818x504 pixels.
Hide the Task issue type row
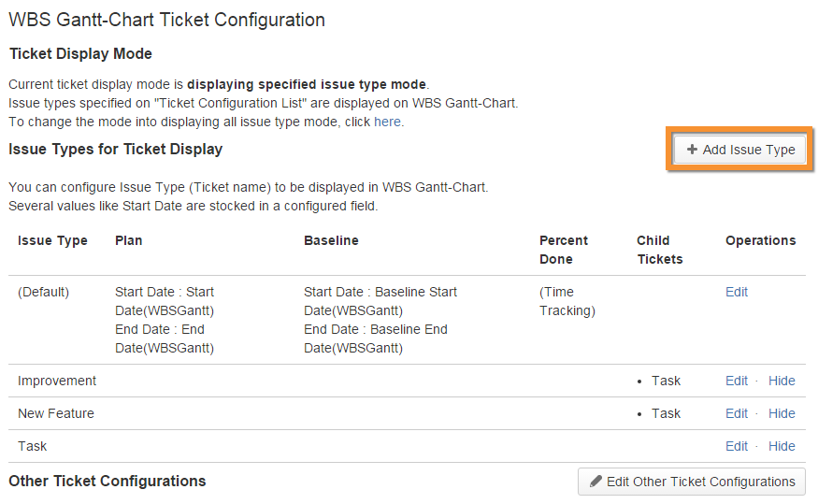782,446
